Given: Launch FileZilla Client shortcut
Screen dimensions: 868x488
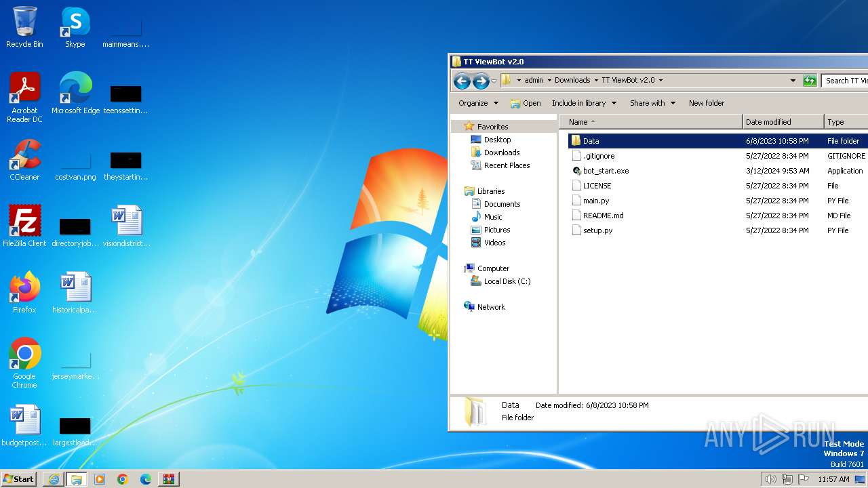Looking at the screenshot, I should pyautogui.click(x=24, y=226).
